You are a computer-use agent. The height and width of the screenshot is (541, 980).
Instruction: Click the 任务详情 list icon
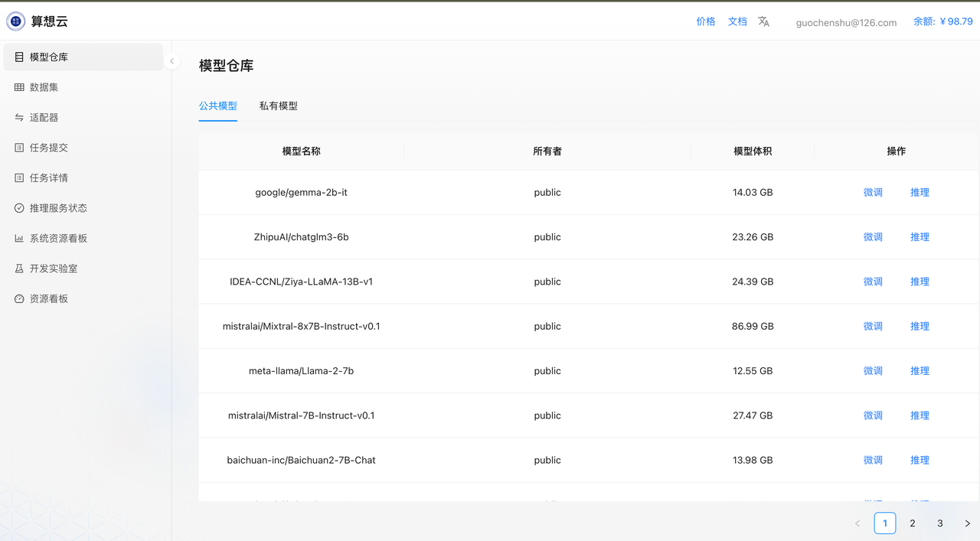click(x=19, y=178)
